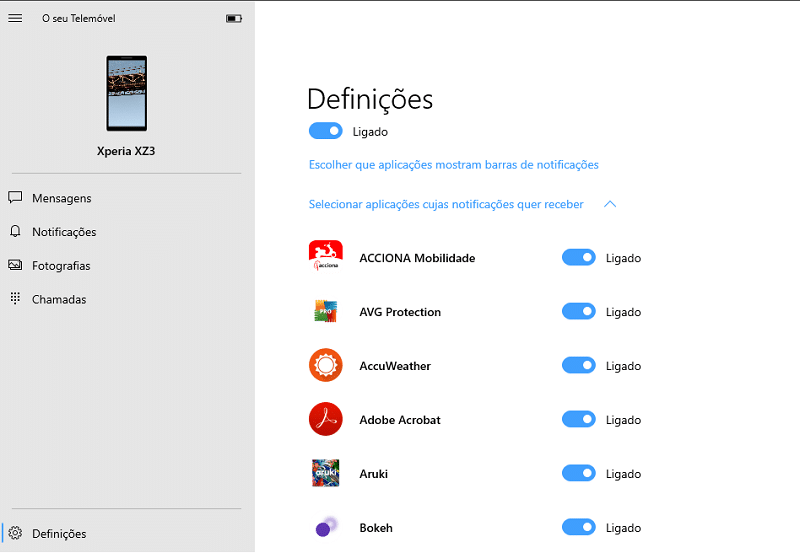Click the 'Xperia XZ3' device name
Viewport: 800px width, 553px height.
click(x=126, y=151)
